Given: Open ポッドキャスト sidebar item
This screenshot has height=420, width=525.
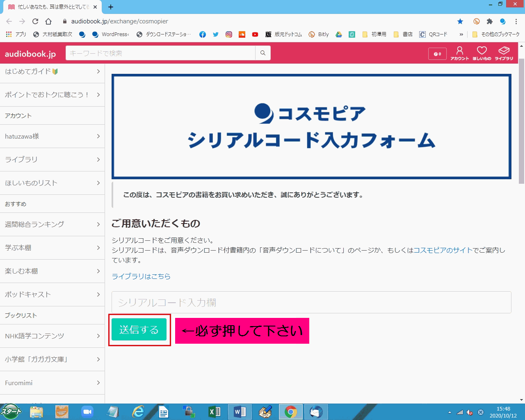Looking at the screenshot, I should [52, 294].
